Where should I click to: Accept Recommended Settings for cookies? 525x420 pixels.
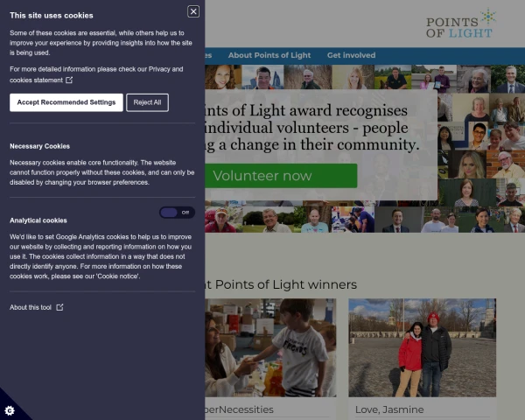[66, 102]
